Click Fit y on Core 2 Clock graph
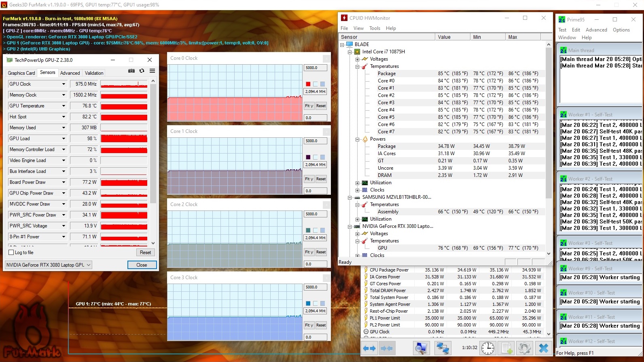Viewport: 644px width, 362px height. (309, 252)
